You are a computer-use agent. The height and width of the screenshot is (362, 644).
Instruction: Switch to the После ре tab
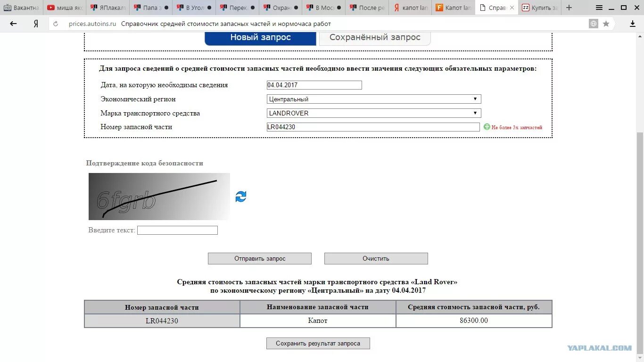pos(368,8)
